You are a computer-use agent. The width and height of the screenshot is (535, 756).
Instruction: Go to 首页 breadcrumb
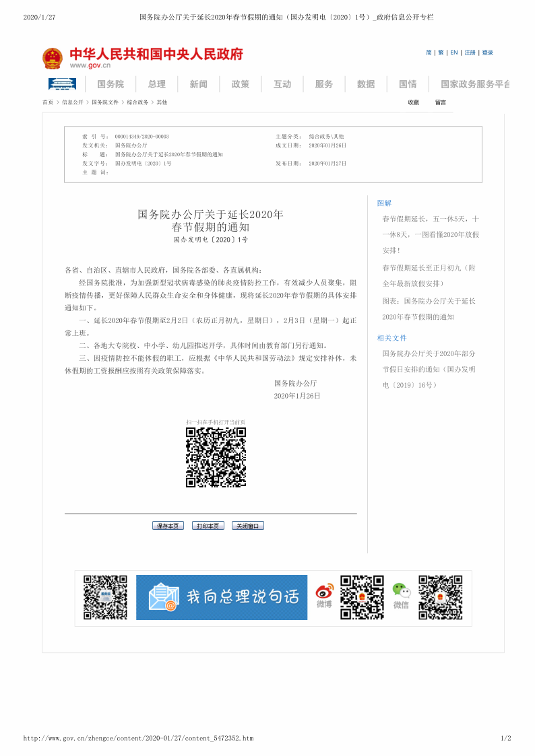(48, 102)
